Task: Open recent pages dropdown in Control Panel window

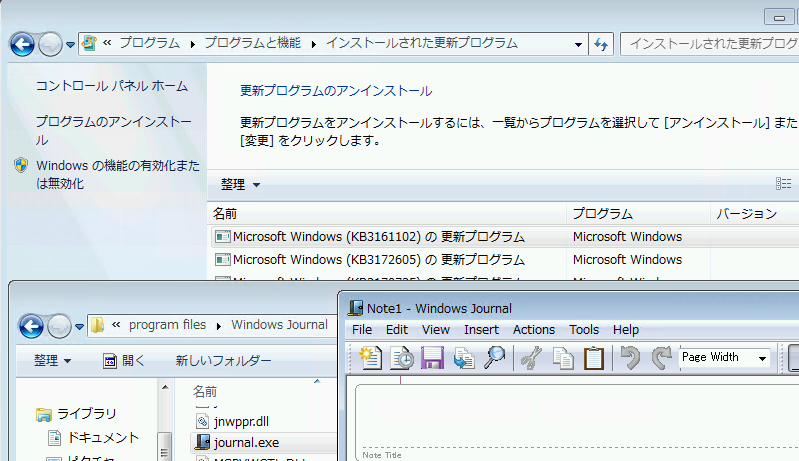Action: [x=70, y=45]
